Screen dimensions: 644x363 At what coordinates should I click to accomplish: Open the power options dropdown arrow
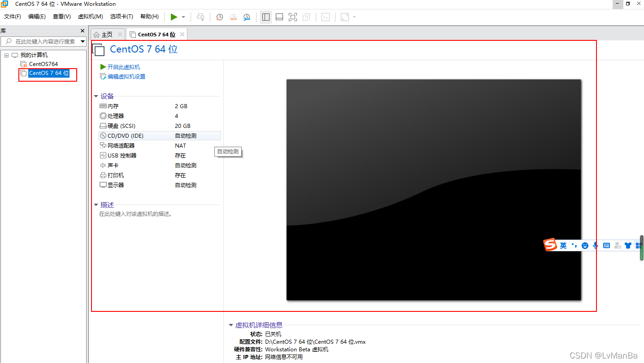tap(183, 17)
